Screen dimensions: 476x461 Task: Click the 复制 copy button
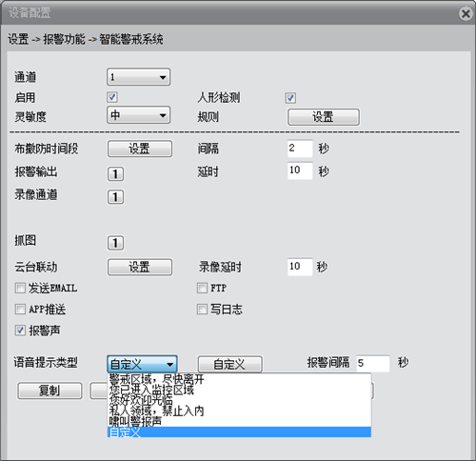pos(50,391)
